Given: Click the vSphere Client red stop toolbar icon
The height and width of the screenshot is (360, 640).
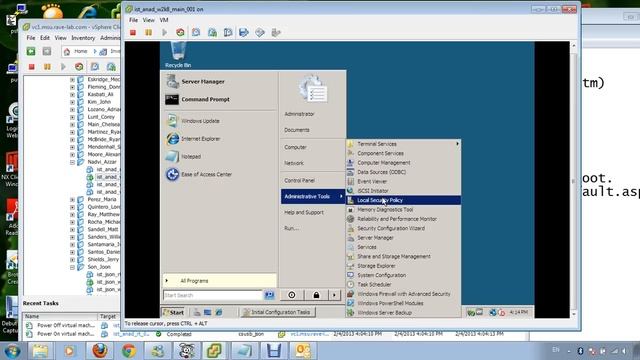Looking at the screenshot, I should pos(31,67).
